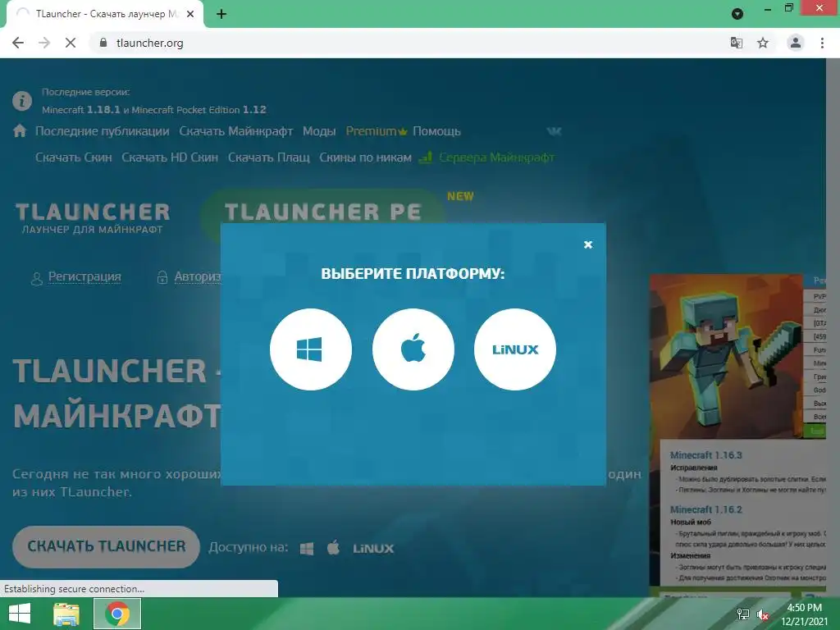Open the taskbar clock and date
The height and width of the screenshot is (630, 840).
tap(804, 614)
